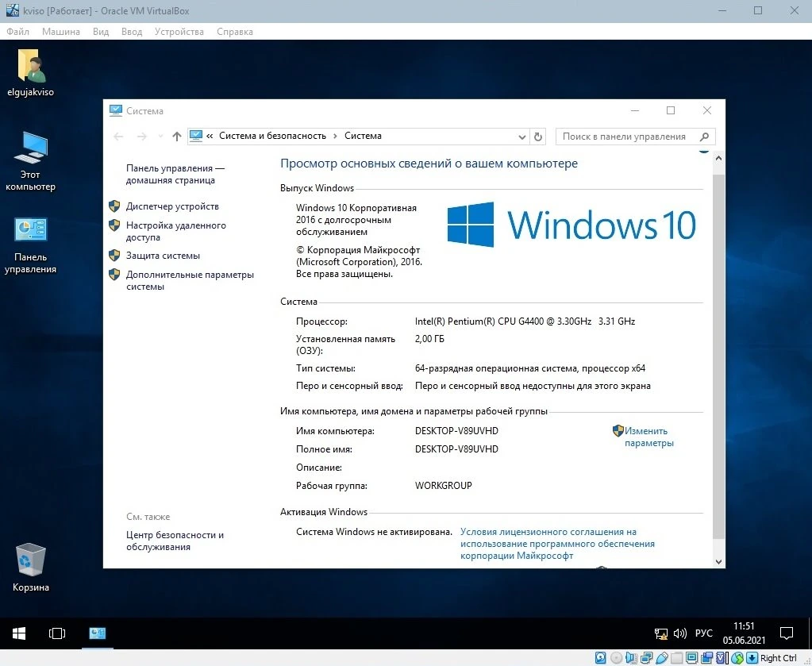Open the network tray icon
Screen dimensions: 812x666
pyautogui.click(x=660, y=633)
